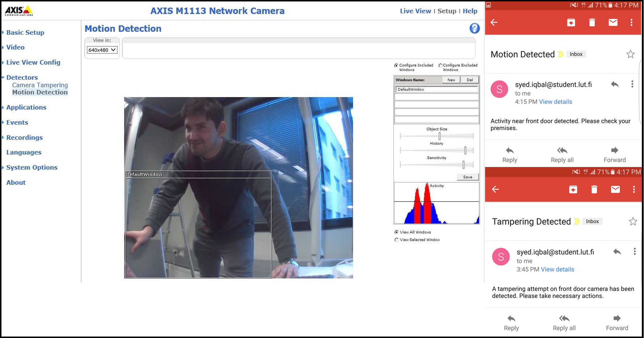Click Inbox label on Tampering Detected email
This screenshot has height=338, width=644.
click(592, 221)
